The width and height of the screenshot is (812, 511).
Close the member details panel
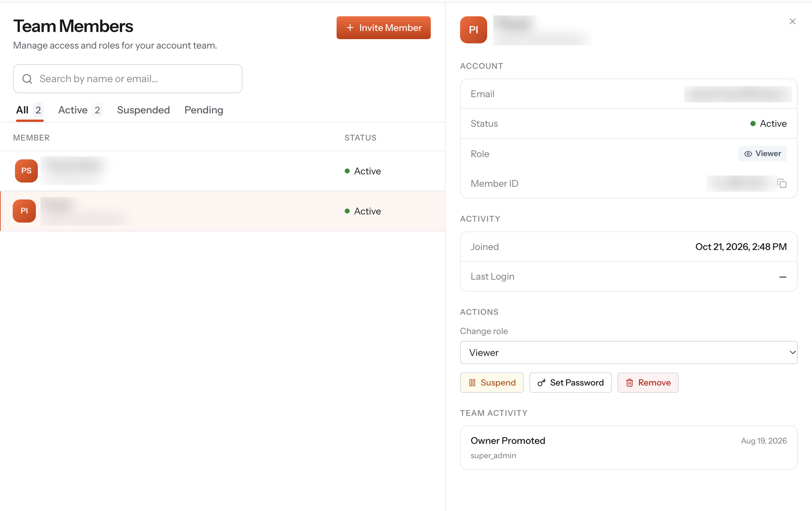click(x=792, y=21)
